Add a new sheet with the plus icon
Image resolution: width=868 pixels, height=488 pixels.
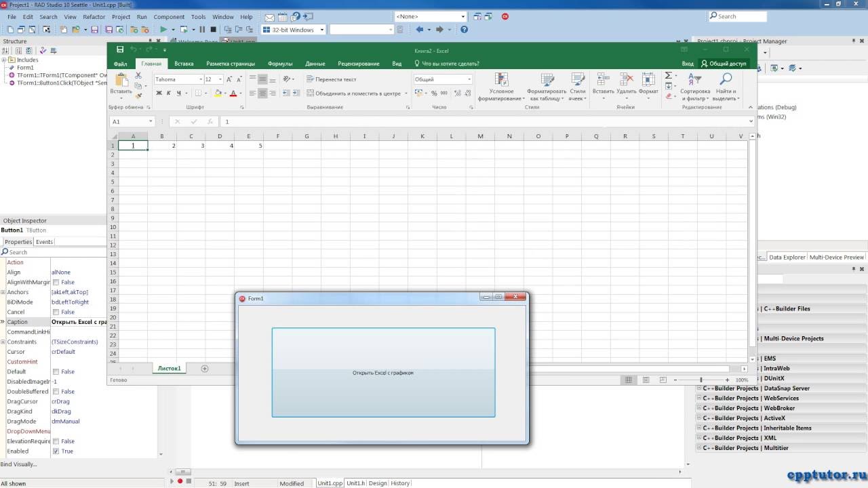[205, 369]
